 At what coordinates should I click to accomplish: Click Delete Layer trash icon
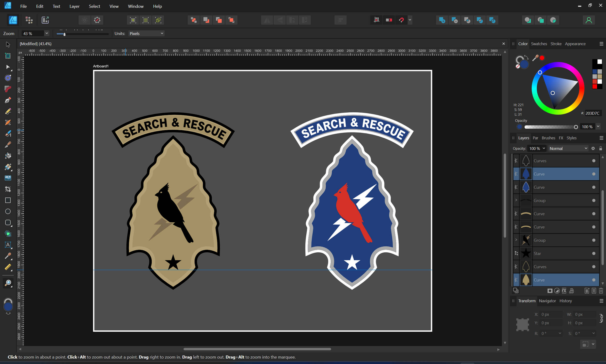[x=601, y=291]
